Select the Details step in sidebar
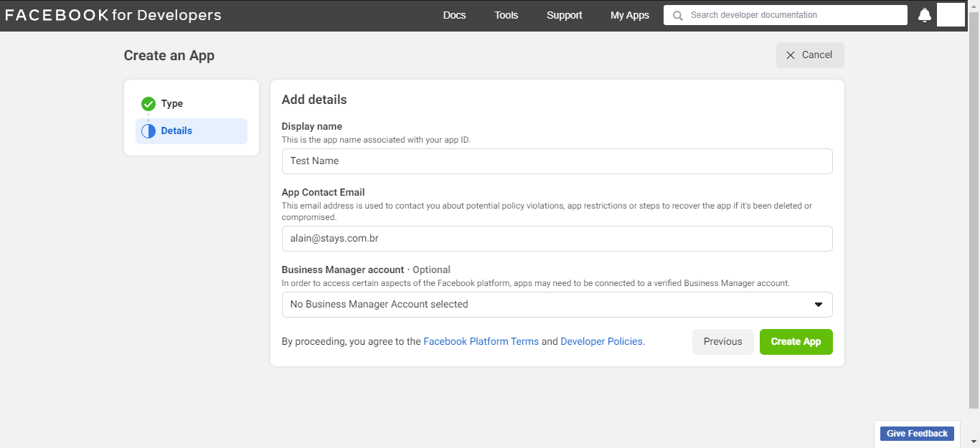 click(x=192, y=131)
